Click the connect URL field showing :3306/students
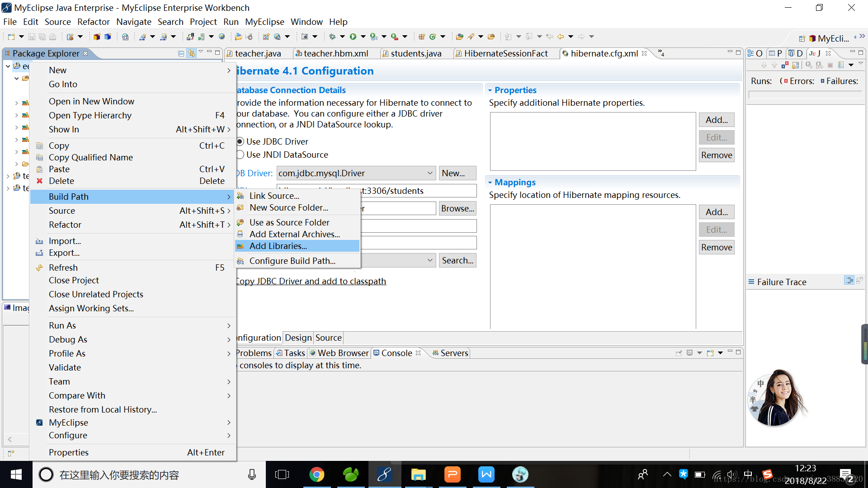This screenshot has height=488, width=868. 418,191
